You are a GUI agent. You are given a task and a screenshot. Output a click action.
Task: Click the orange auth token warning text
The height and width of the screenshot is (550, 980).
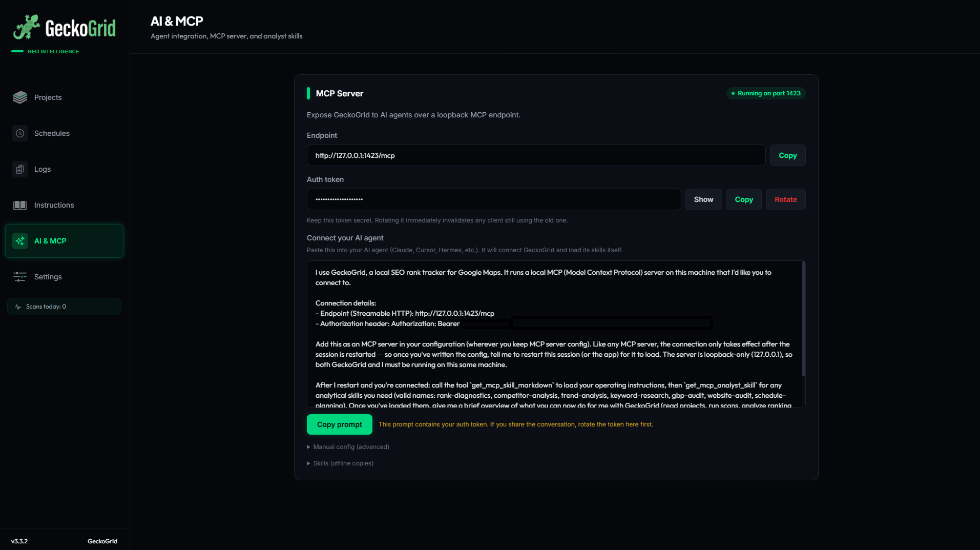(515, 424)
